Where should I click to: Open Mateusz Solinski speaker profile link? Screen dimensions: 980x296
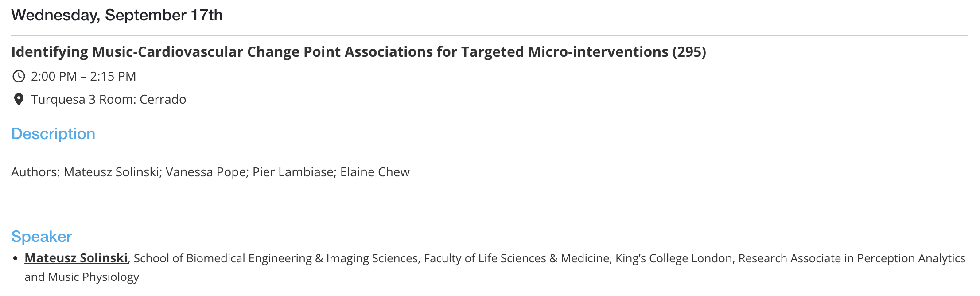point(76,258)
